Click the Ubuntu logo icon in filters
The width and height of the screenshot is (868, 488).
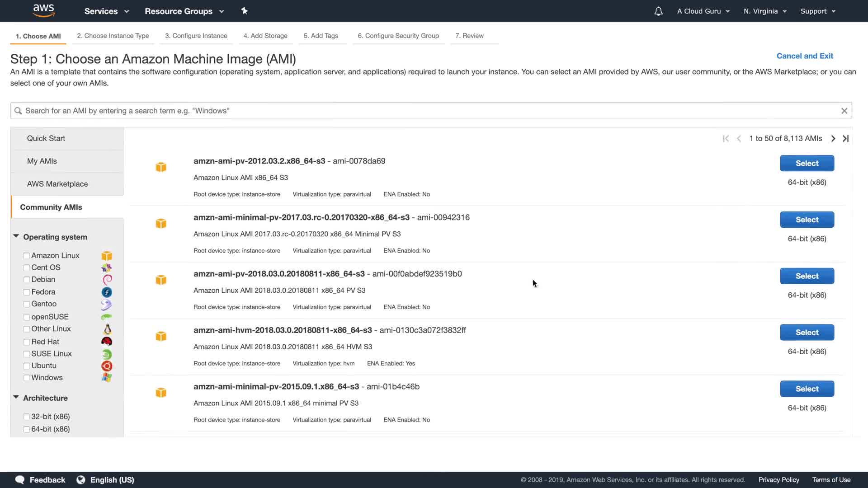coord(107,366)
